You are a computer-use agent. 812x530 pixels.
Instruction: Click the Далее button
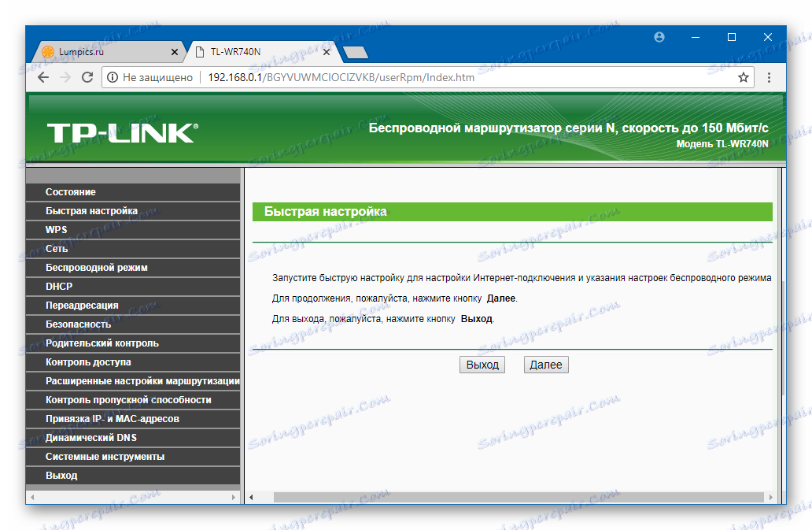(x=546, y=365)
